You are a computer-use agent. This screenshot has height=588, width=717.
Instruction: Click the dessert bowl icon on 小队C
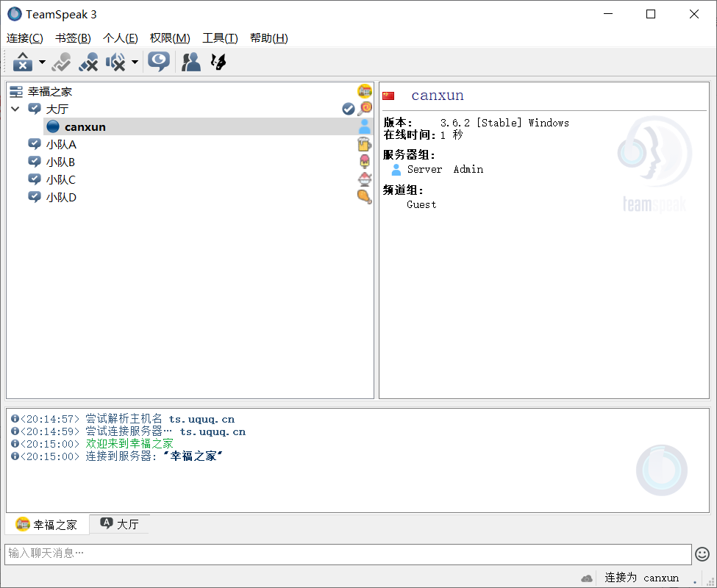(x=365, y=179)
